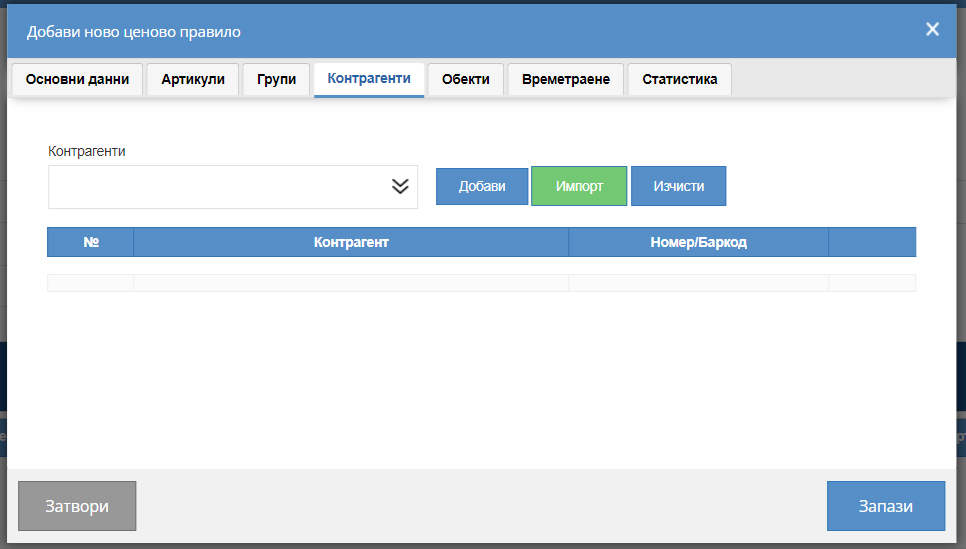Close the dialog with the X icon

(932, 29)
